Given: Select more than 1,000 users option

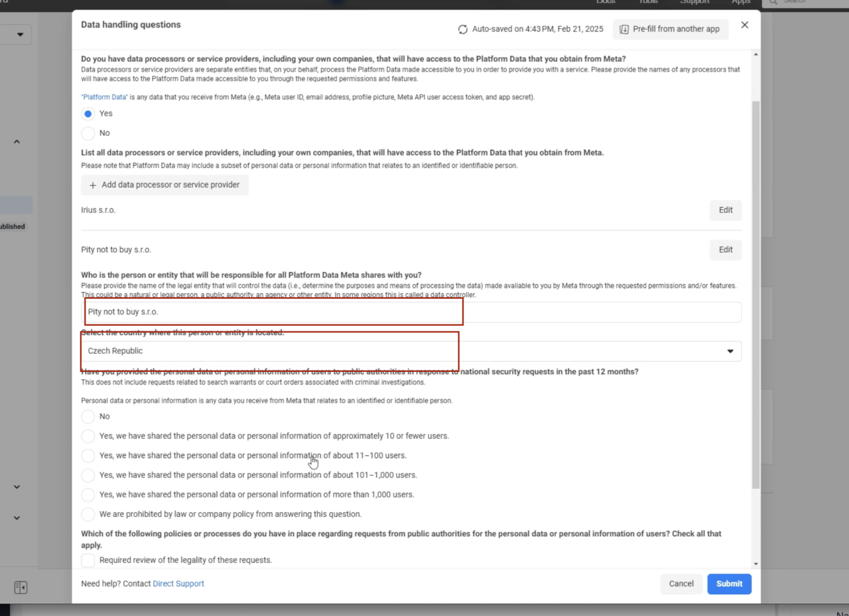Looking at the screenshot, I should pyautogui.click(x=88, y=495).
